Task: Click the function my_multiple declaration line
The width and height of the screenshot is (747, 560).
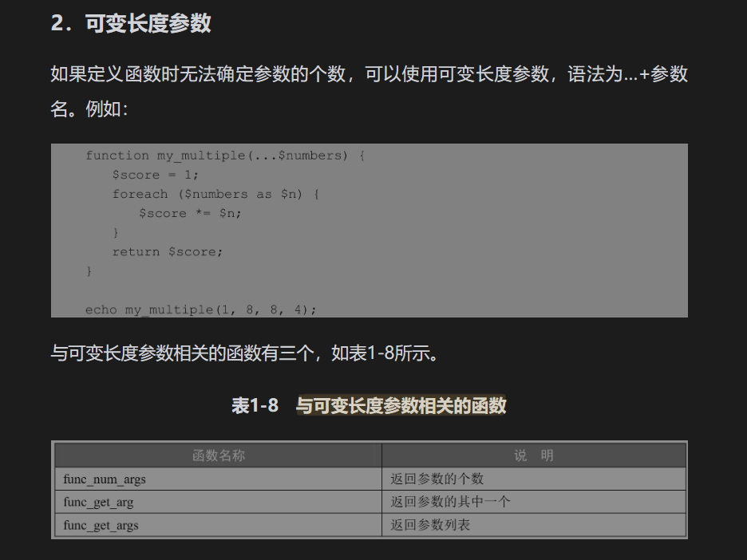Action: pos(225,156)
